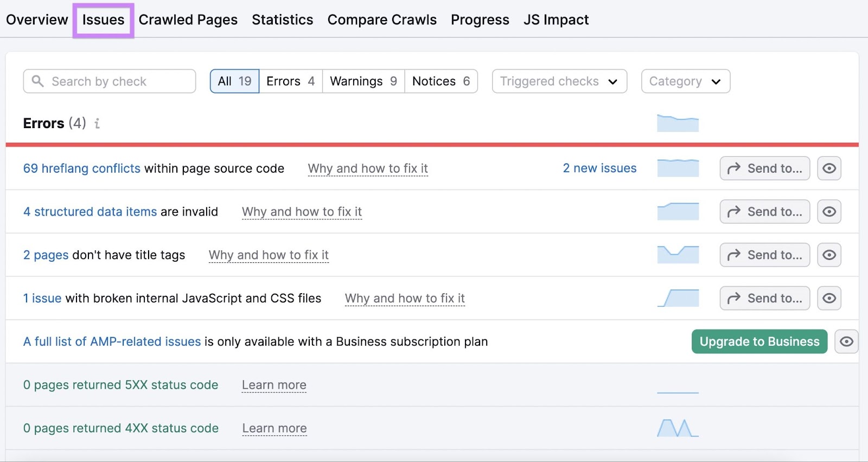Screen dimensions: 868x462
Task: Click the 4XX status code trend graph
Action: 678,428
